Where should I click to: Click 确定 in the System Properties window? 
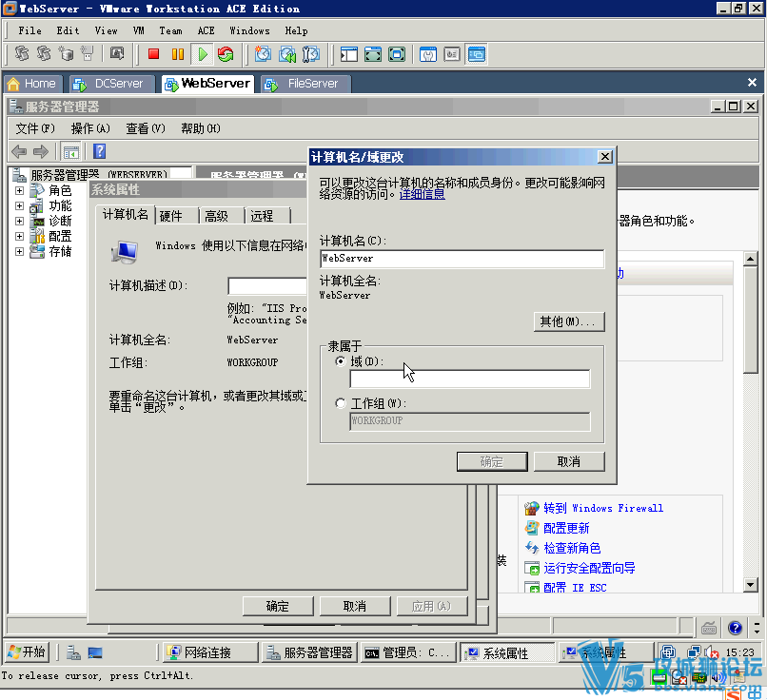coord(277,606)
